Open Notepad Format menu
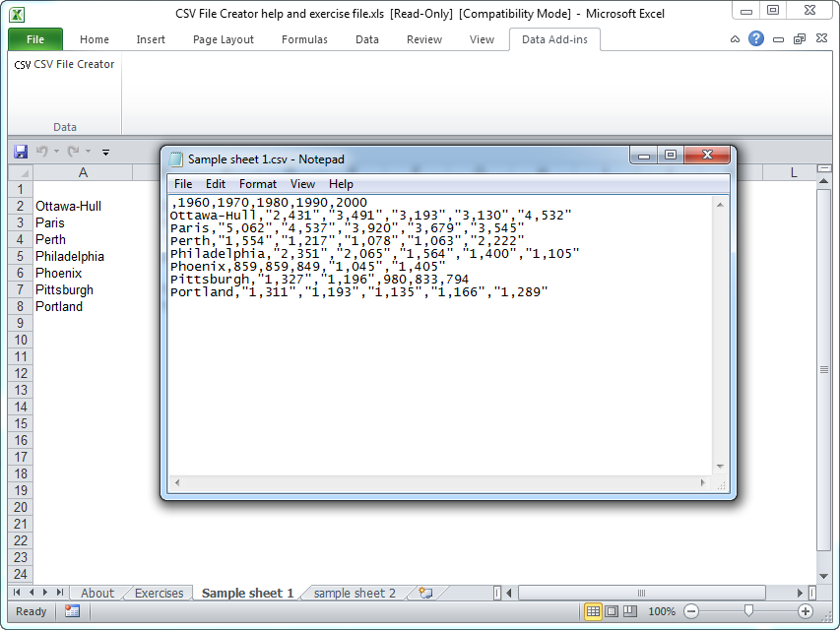This screenshot has height=630, width=840. (x=258, y=184)
